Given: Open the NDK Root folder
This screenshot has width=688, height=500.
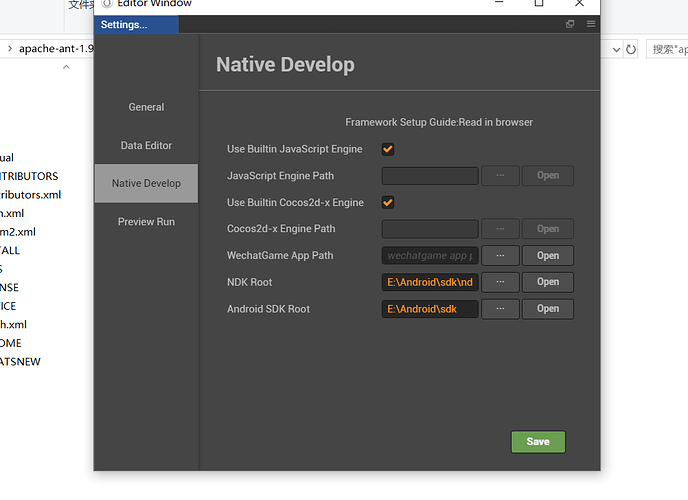Looking at the screenshot, I should pyautogui.click(x=548, y=282).
